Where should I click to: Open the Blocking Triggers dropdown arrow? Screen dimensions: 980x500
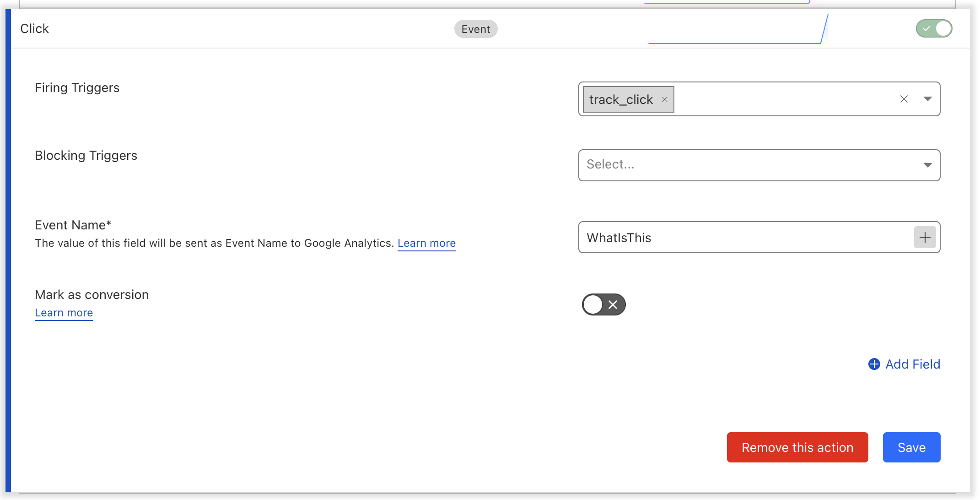(x=927, y=165)
